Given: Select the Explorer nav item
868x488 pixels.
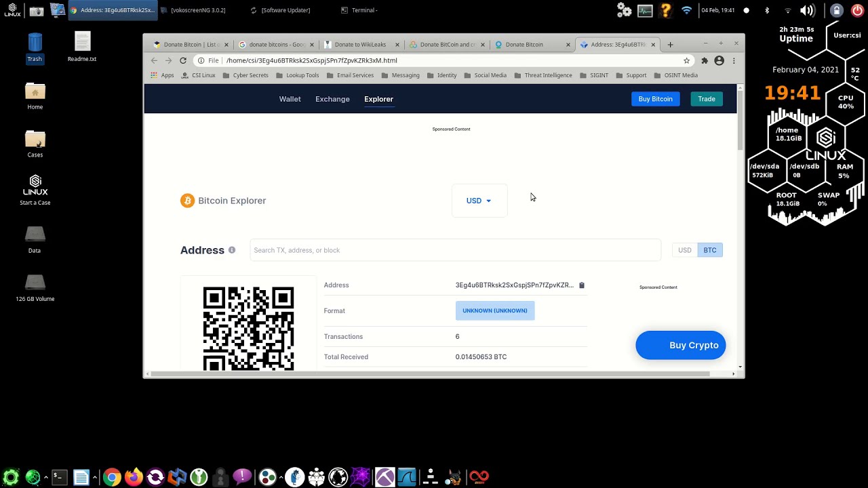Looking at the screenshot, I should click(x=378, y=99).
